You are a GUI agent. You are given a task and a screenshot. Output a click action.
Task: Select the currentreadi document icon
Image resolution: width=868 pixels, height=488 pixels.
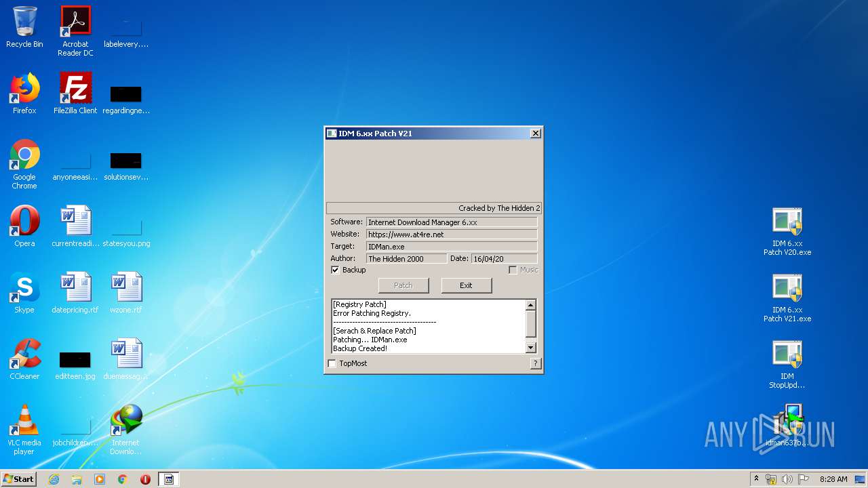pos(75,226)
